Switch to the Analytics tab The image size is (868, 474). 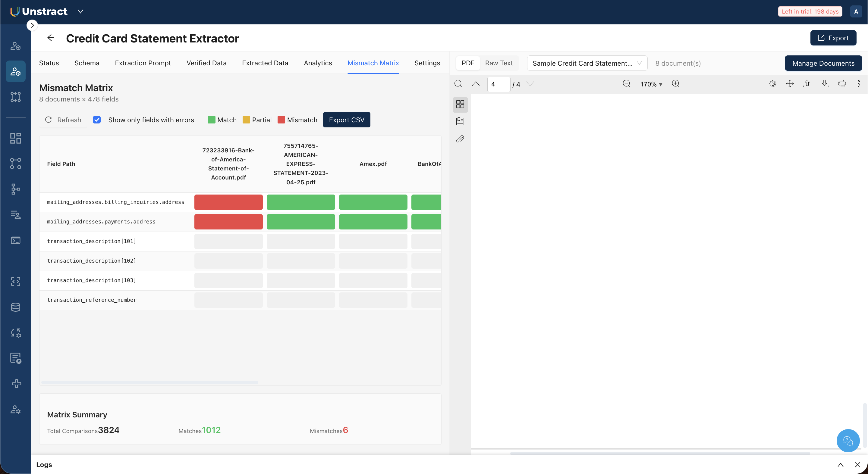coord(317,63)
